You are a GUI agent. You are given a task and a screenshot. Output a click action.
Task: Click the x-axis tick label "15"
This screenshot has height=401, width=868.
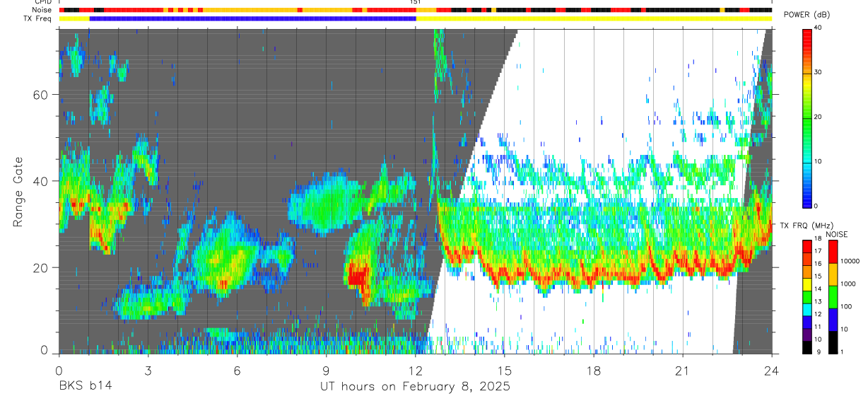tap(505, 371)
